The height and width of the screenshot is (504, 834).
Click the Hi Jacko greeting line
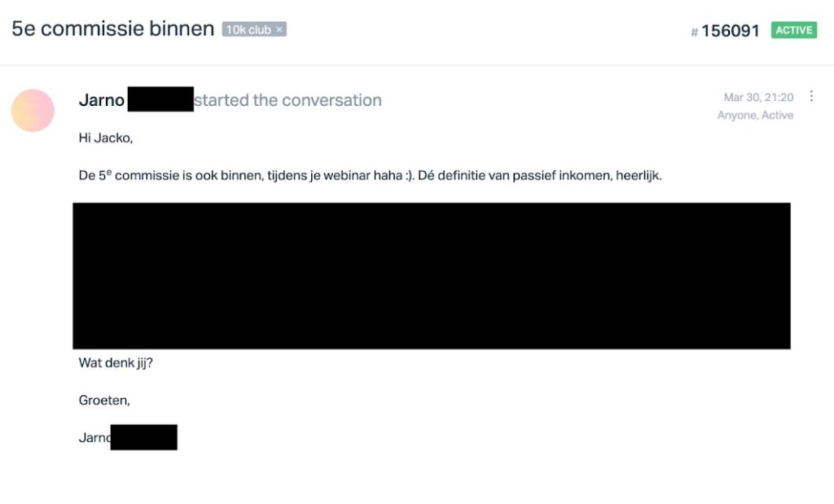point(105,138)
